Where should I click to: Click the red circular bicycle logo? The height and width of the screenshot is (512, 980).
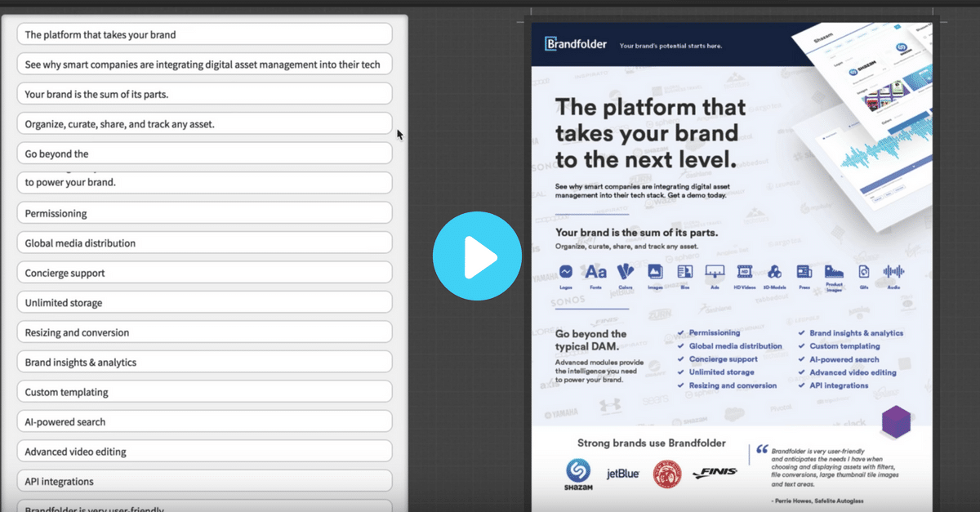point(666,474)
